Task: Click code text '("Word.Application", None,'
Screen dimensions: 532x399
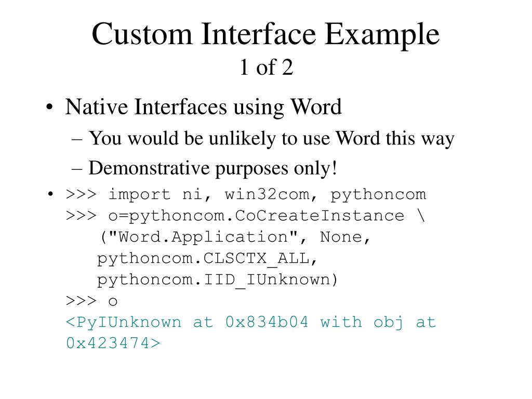Action: (235, 237)
